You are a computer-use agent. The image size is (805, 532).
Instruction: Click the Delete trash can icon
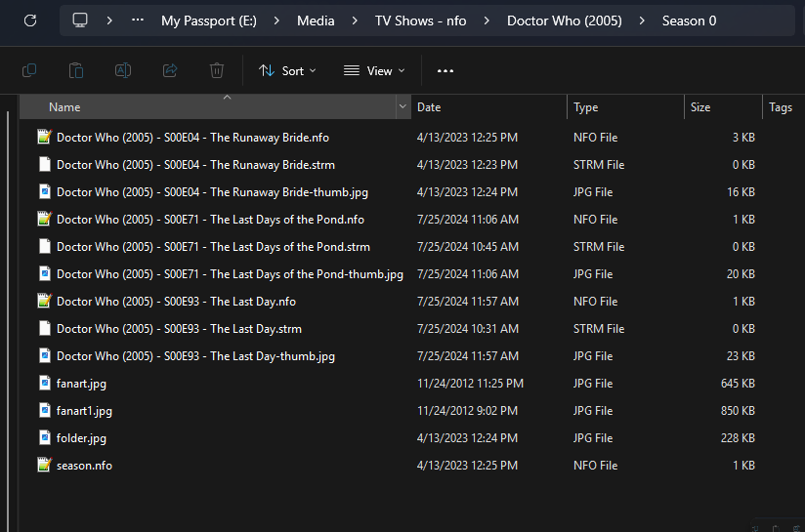[x=217, y=70]
